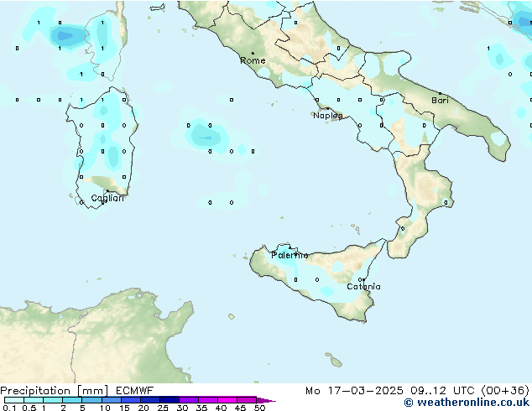Pick the 1–2 mm legend swatch

(x=53, y=400)
